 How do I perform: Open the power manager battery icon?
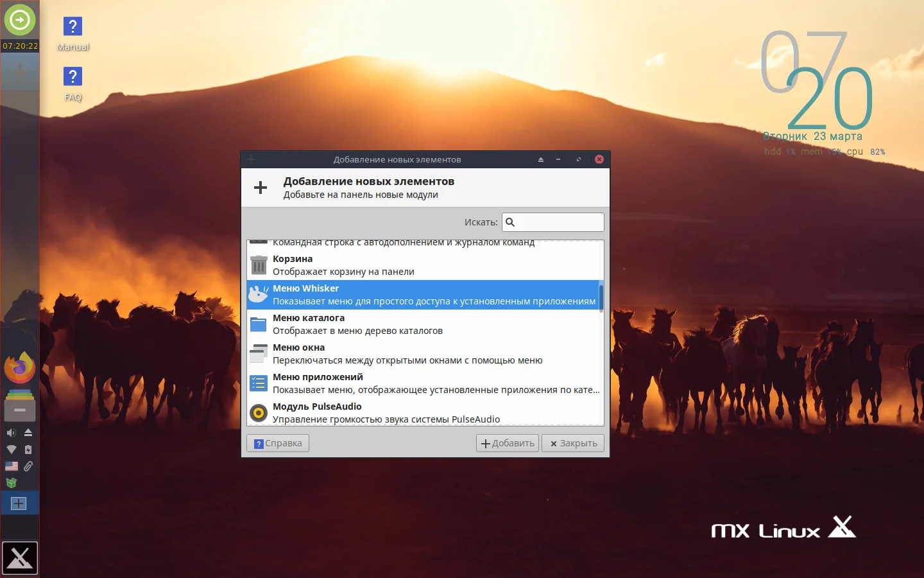pyautogui.click(x=28, y=450)
